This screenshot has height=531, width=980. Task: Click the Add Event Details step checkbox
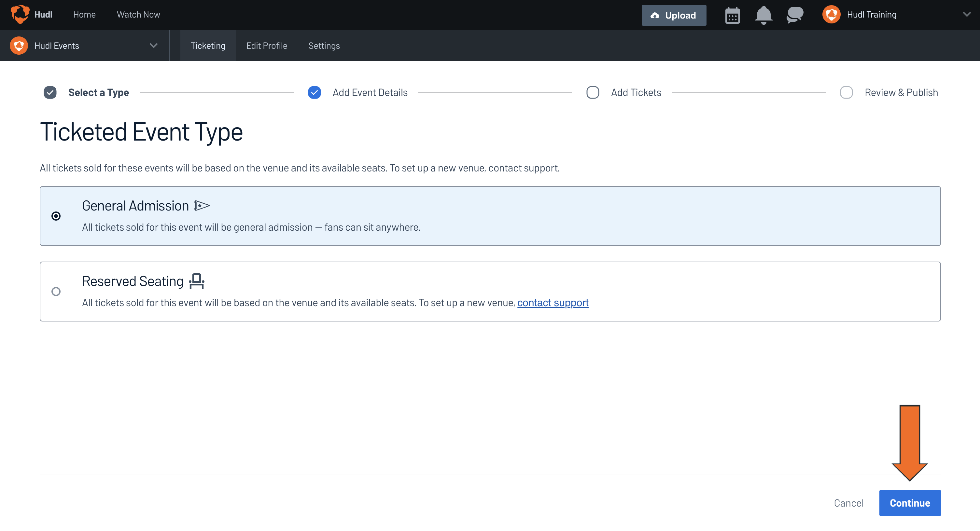[x=314, y=92]
